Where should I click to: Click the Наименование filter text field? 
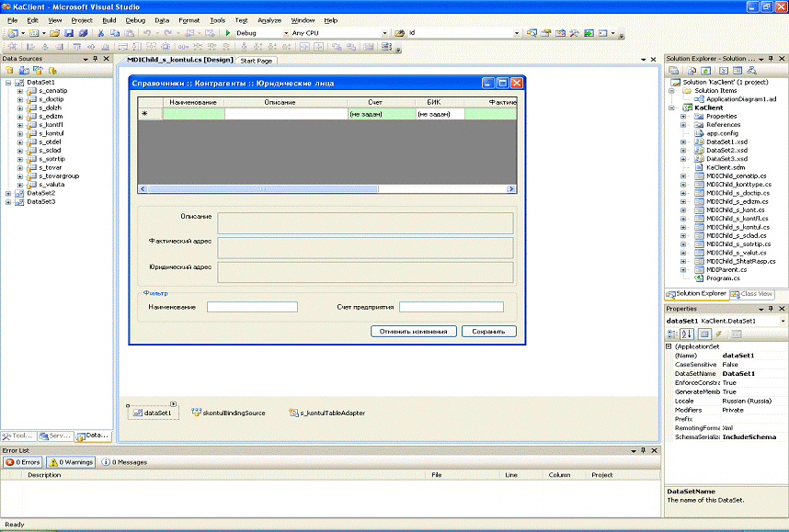coord(252,307)
